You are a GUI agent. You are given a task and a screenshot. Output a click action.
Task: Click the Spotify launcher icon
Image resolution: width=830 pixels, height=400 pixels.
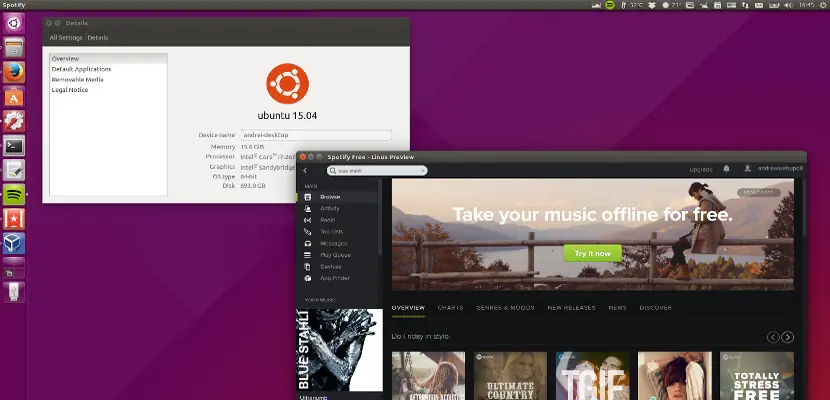point(14,195)
